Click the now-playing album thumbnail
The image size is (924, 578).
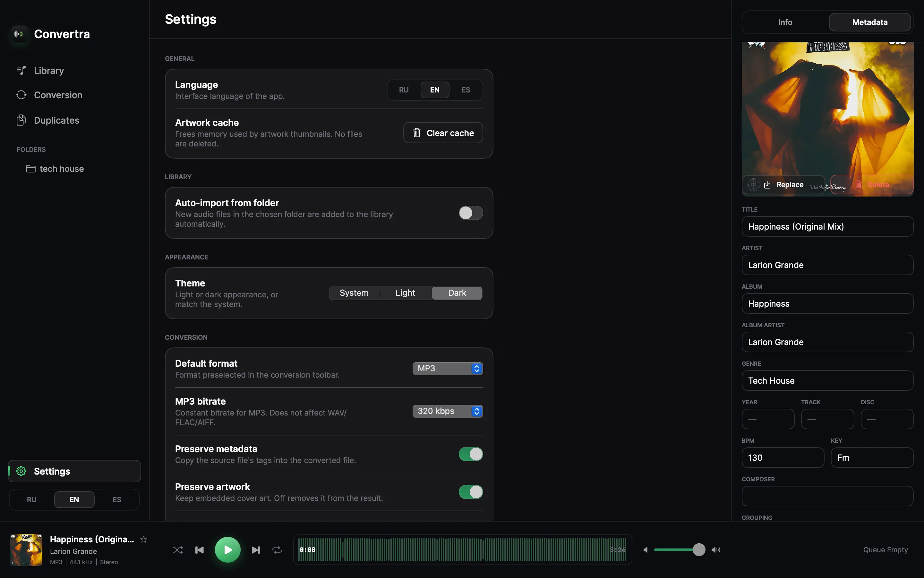coord(26,550)
